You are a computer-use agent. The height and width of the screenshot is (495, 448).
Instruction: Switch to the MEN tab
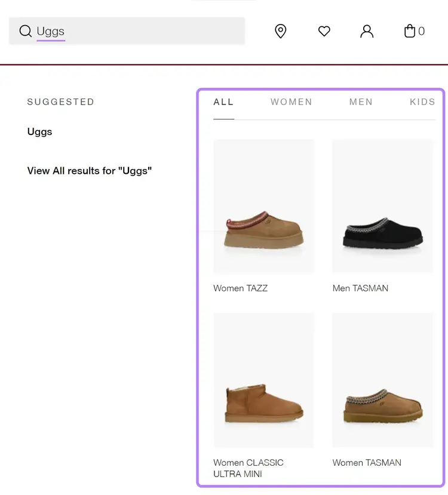click(361, 102)
